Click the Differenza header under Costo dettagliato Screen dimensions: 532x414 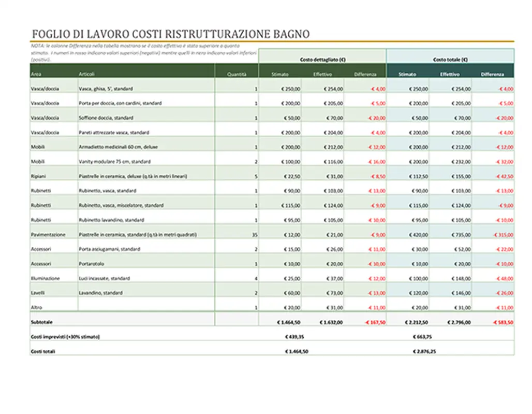(366, 74)
